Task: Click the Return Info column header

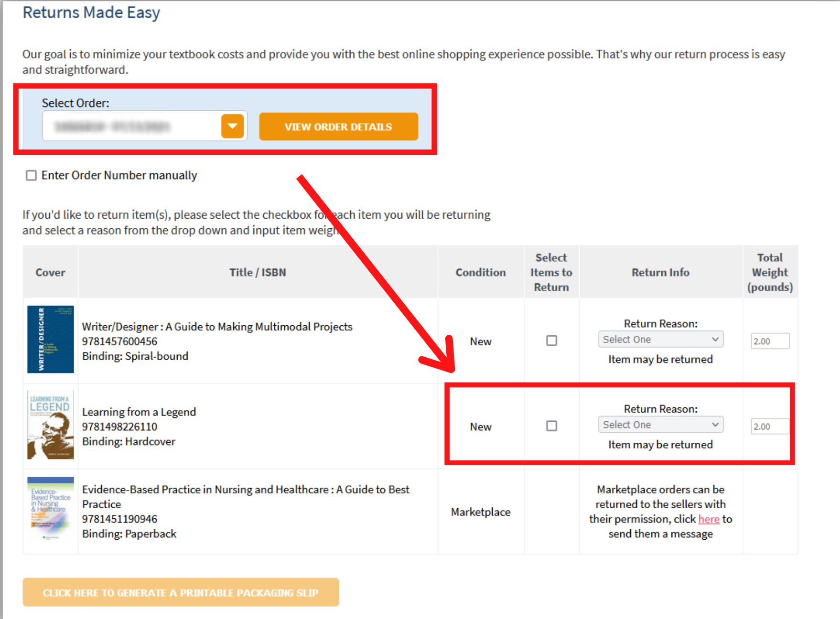Action: click(660, 272)
